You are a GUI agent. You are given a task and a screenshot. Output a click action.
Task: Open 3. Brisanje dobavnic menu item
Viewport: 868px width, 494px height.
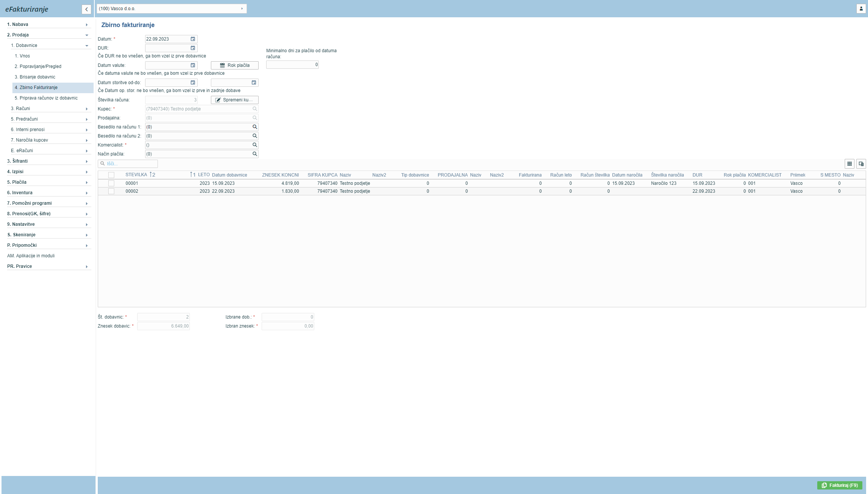(53, 77)
